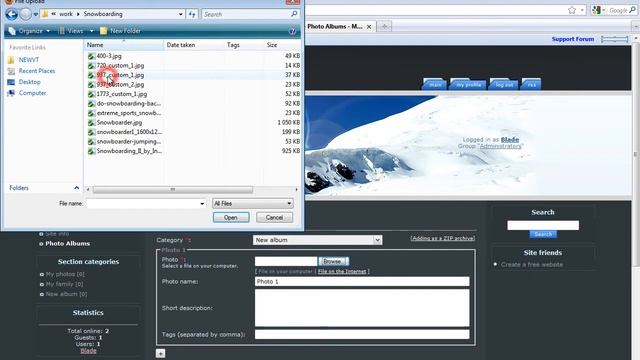Click the help icon in dialog toolbar

(x=292, y=31)
